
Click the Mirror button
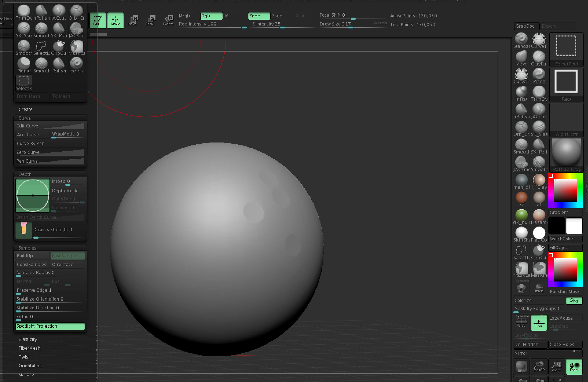tap(548, 353)
